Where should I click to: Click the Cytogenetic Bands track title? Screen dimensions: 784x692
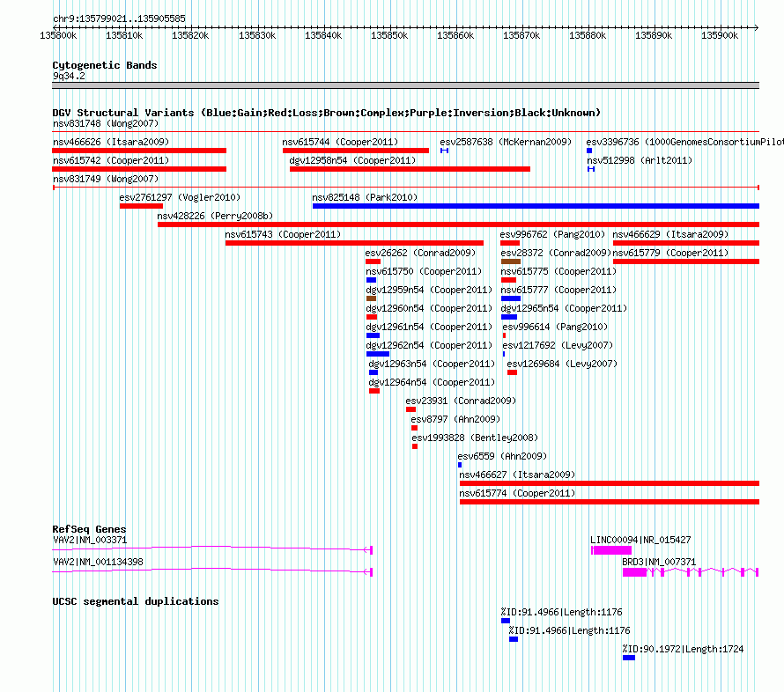105,65
